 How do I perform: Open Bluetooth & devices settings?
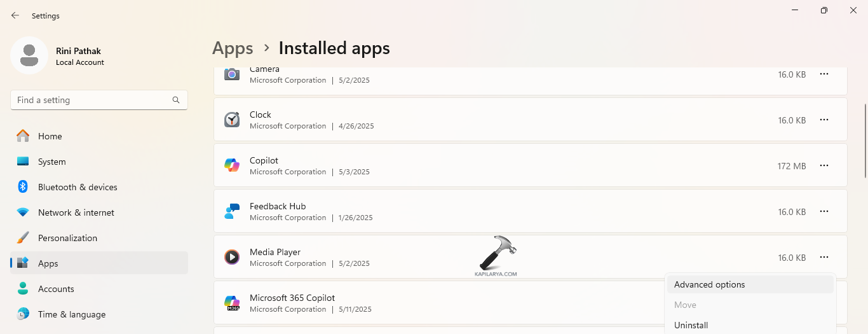(78, 187)
